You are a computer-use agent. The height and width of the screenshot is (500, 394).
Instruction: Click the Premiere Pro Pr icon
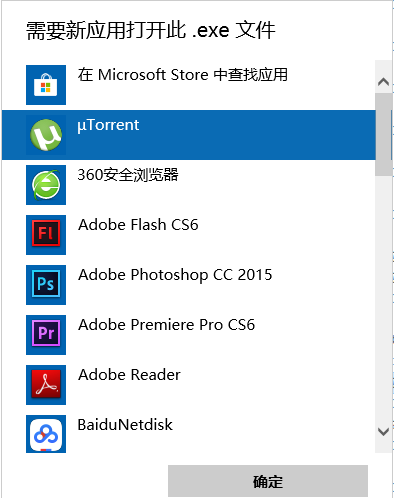pyautogui.click(x=46, y=335)
